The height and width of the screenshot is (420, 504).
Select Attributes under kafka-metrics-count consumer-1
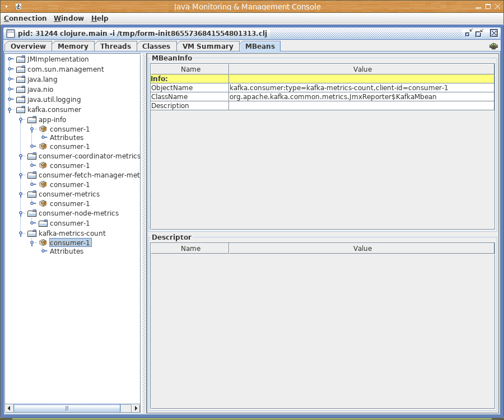point(66,251)
